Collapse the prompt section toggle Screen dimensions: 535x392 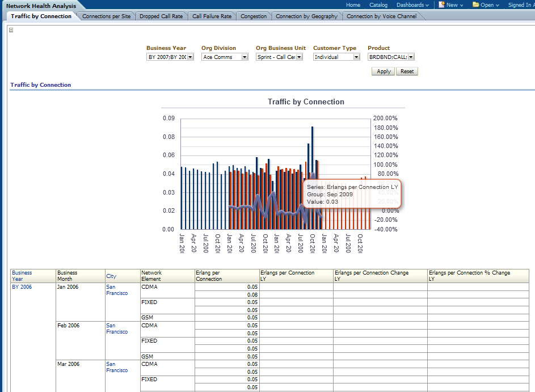11,30
